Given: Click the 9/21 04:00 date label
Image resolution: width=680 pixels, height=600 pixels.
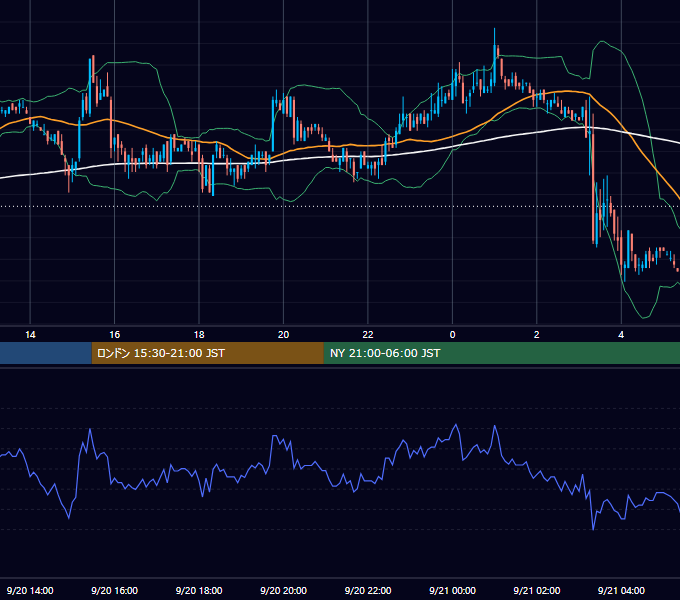Looking at the screenshot, I should coord(621,590).
